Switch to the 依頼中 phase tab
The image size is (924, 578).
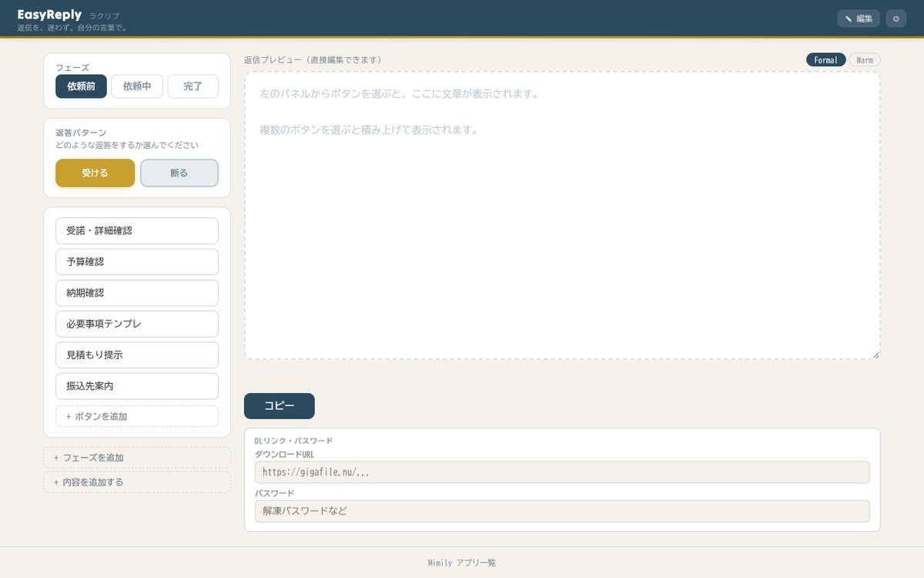[x=137, y=86]
